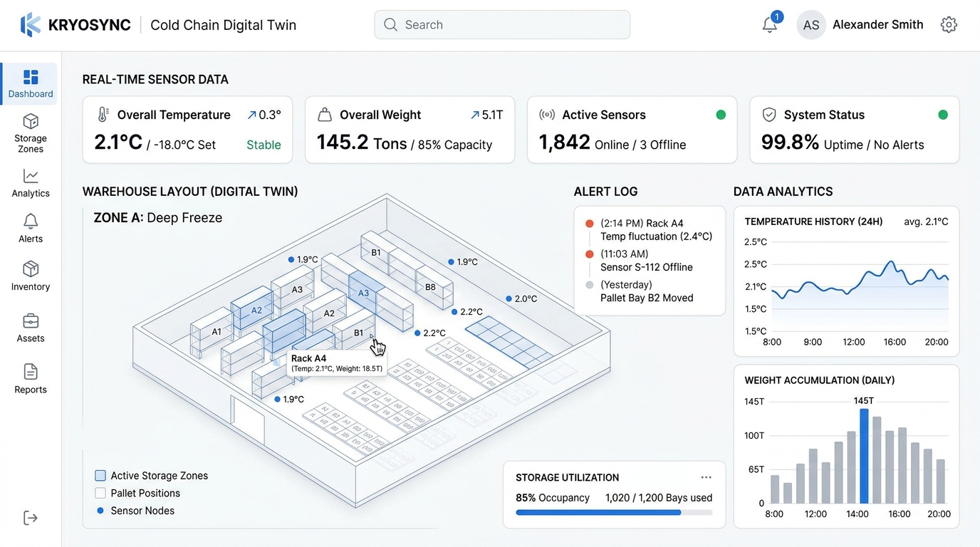Screen dimensions: 980x547
Task: Toggle the Sensor Nodes legend dot
Action: [100, 511]
